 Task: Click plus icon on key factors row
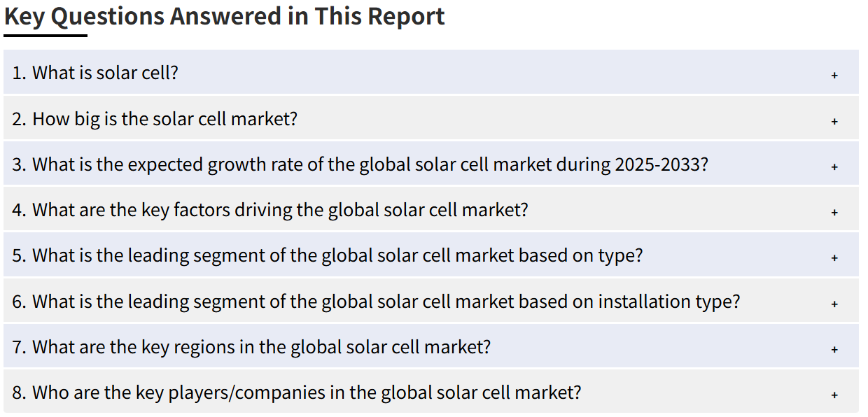[834, 212]
